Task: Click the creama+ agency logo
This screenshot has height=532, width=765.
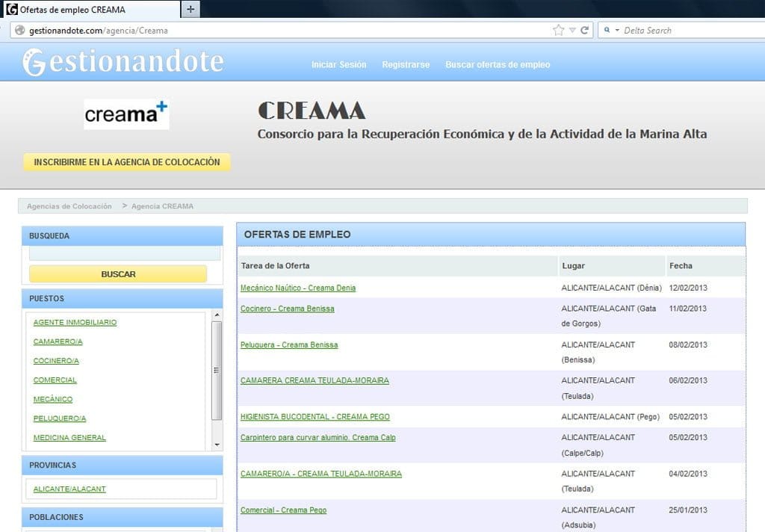Action: pyautogui.click(x=126, y=114)
